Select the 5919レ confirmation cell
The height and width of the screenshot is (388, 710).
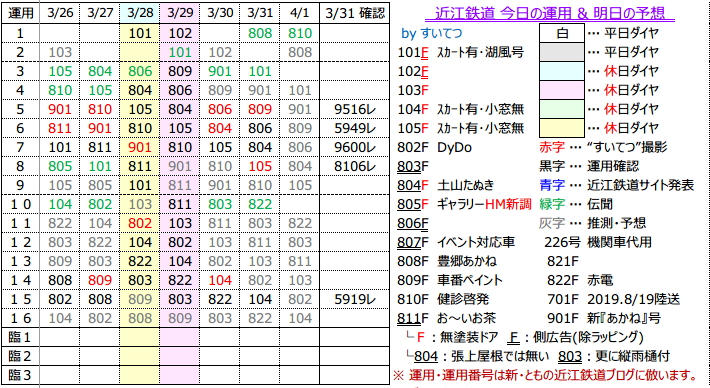pos(355,299)
